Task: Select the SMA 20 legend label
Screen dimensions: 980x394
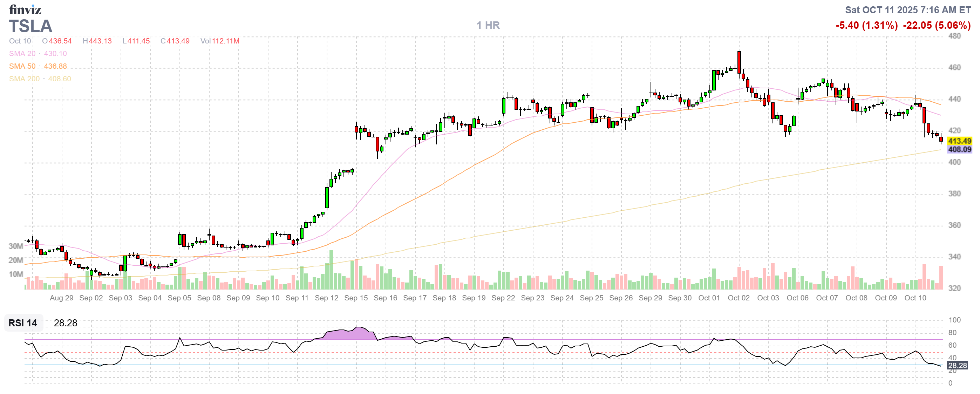Action: click(x=22, y=54)
